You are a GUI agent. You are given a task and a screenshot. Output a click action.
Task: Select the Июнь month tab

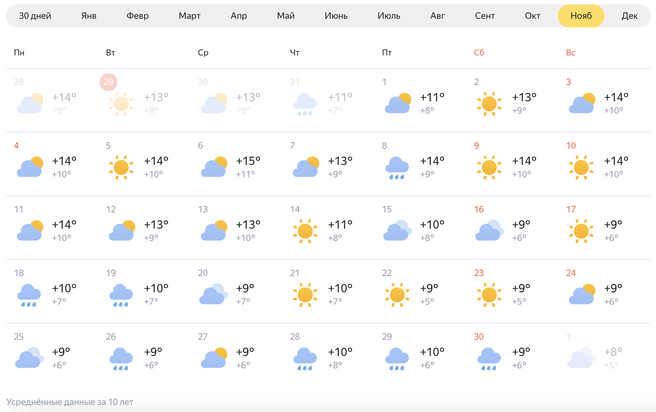coord(336,16)
